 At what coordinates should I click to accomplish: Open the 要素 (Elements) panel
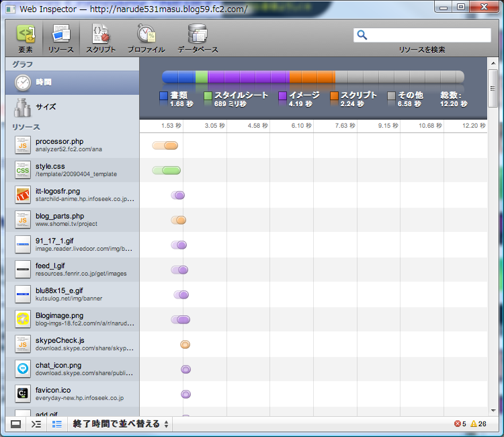point(26,38)
